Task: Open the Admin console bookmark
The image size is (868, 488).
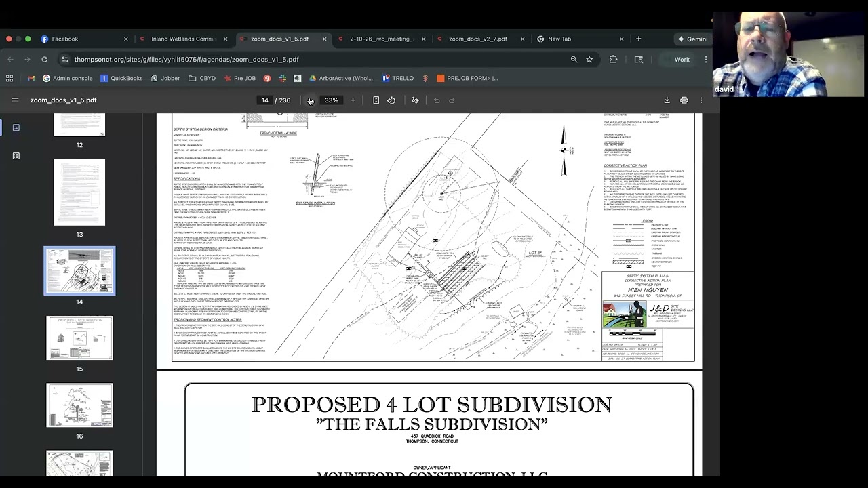Action: pos(67,78)
